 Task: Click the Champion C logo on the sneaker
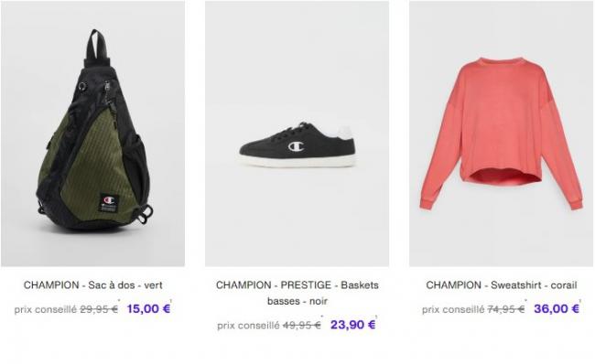[x=297, y=146]
